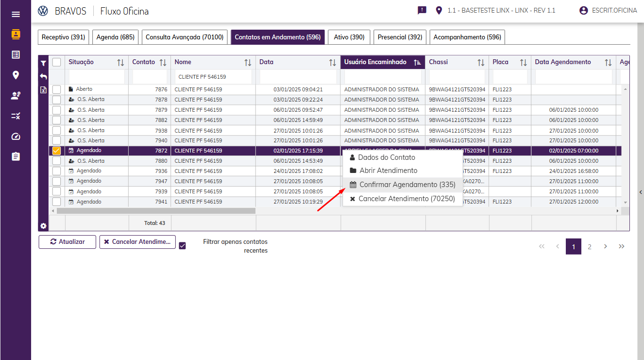This screenshot has height=360, width=644.
Task: Focus the Nome filter field containing CLIENTE PF 546159
Action: coord(214,77)
